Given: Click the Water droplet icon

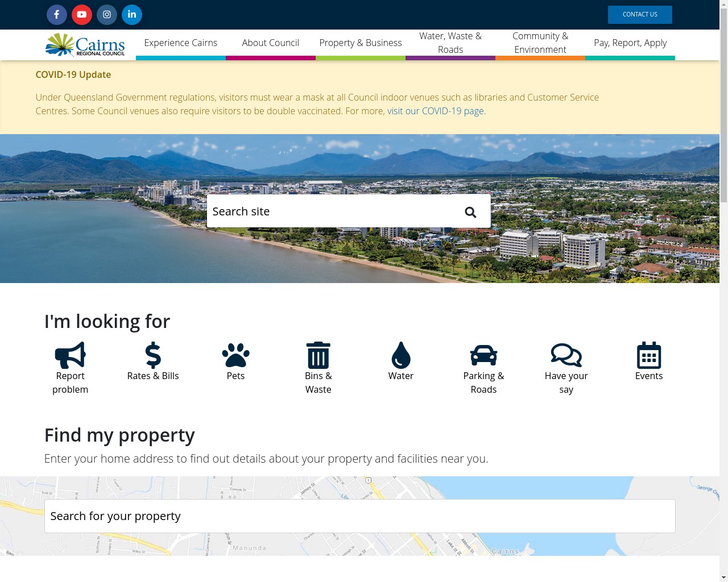Looking at the screenshot, I should tap(400, 355).
